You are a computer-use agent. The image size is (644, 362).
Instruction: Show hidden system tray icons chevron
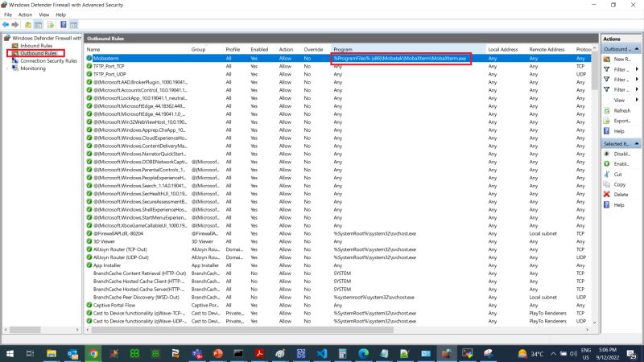(x=553, y=354)
